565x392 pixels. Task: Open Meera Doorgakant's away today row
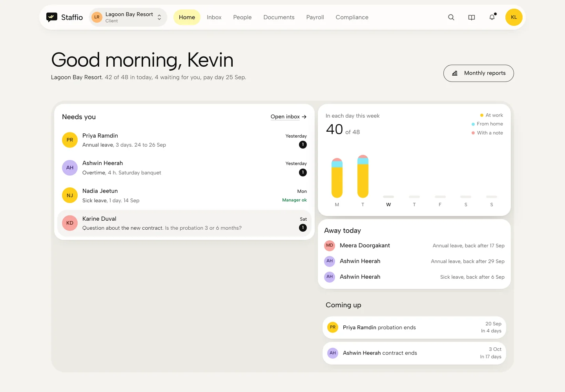click(414, 245)
